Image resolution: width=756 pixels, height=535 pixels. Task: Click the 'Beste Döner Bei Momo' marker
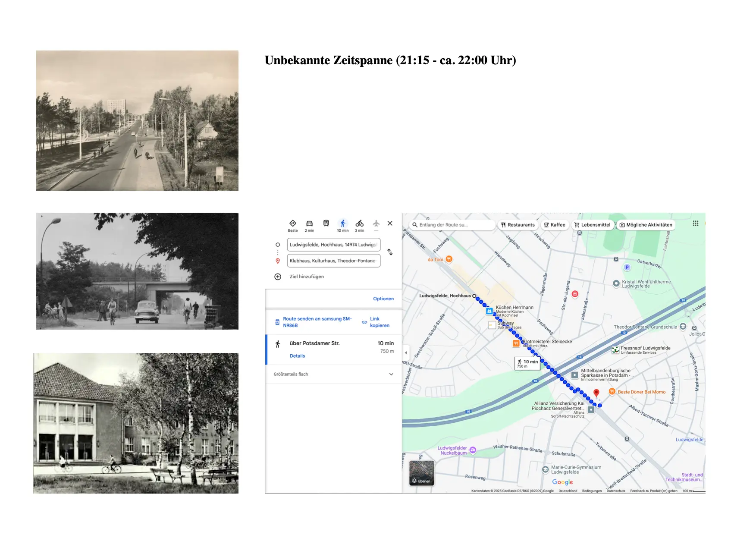click(612, 391)
